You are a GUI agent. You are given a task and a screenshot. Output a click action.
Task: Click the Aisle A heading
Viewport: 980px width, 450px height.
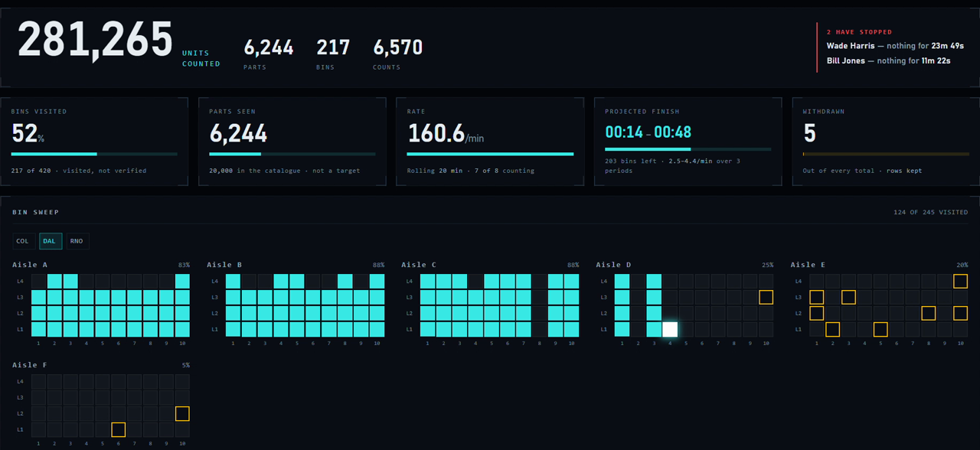[30, 265]
